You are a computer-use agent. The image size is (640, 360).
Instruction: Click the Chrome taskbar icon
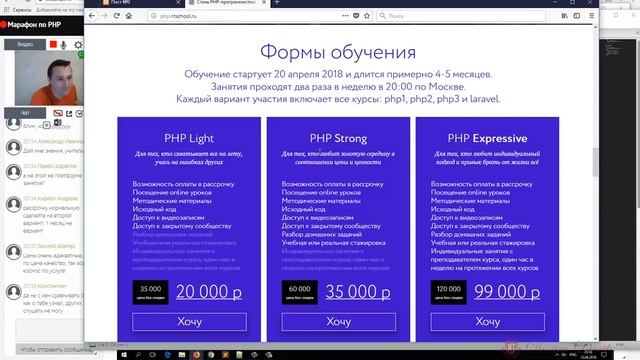point(211,355)
